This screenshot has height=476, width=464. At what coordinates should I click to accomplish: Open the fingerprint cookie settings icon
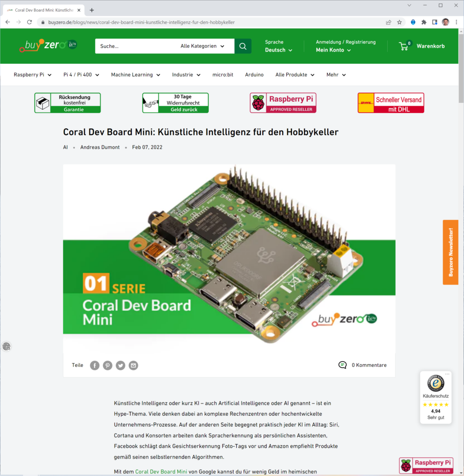7,346
